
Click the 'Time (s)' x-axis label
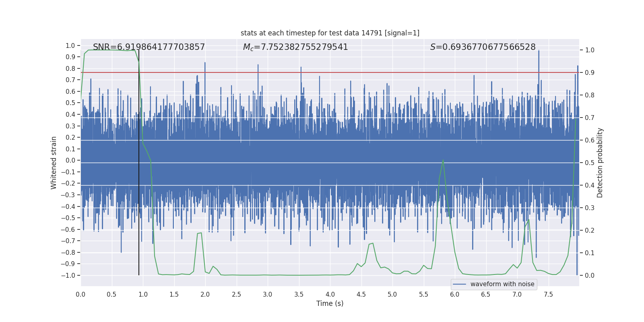pos(330,303)
